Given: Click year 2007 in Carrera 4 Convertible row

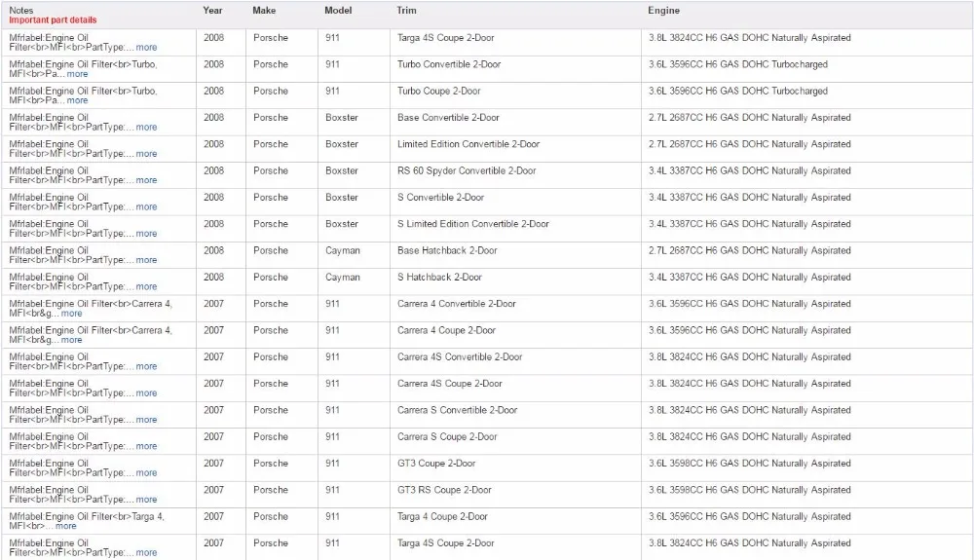Looking at the screenshot, I should pyautogui.click(x=213, y=304).
